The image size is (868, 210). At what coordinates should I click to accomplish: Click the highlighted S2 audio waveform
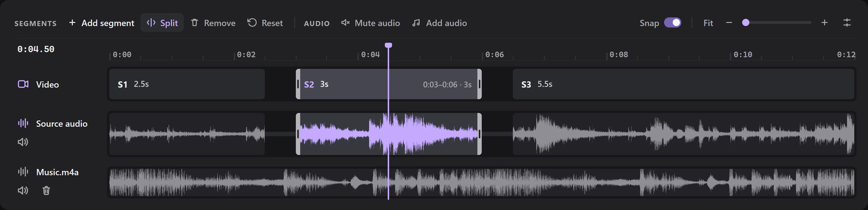click(388, 134)
